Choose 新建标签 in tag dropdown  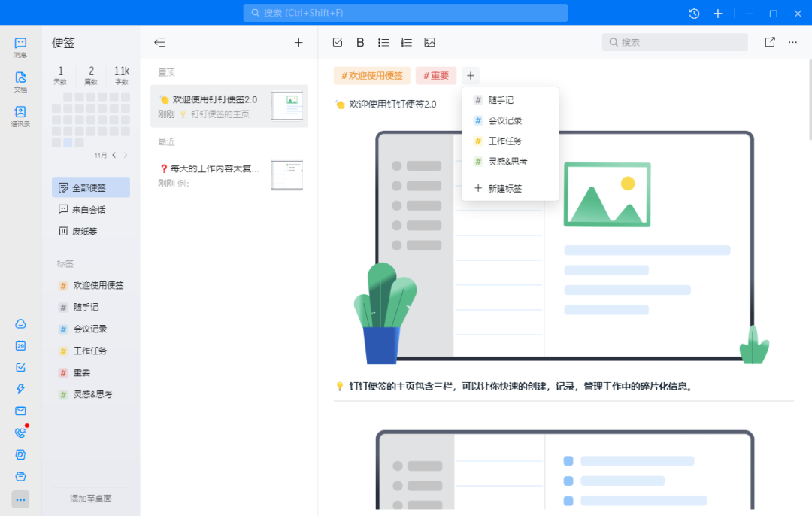(x=510, y=189)
